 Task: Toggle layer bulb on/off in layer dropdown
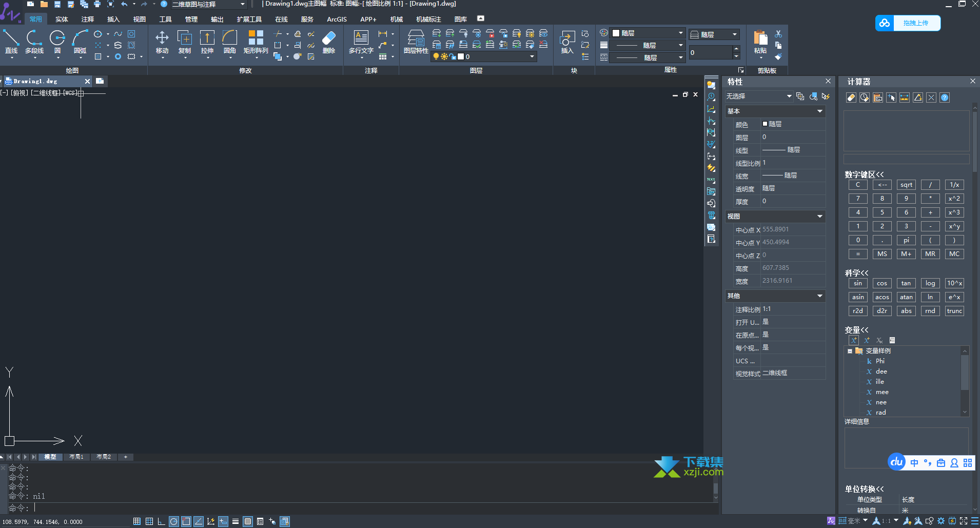436,56
